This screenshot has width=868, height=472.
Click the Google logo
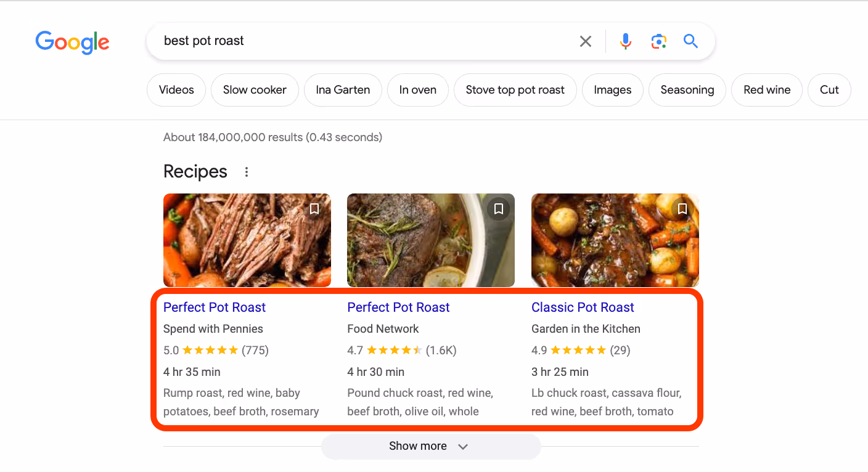[x=72, y=42]
